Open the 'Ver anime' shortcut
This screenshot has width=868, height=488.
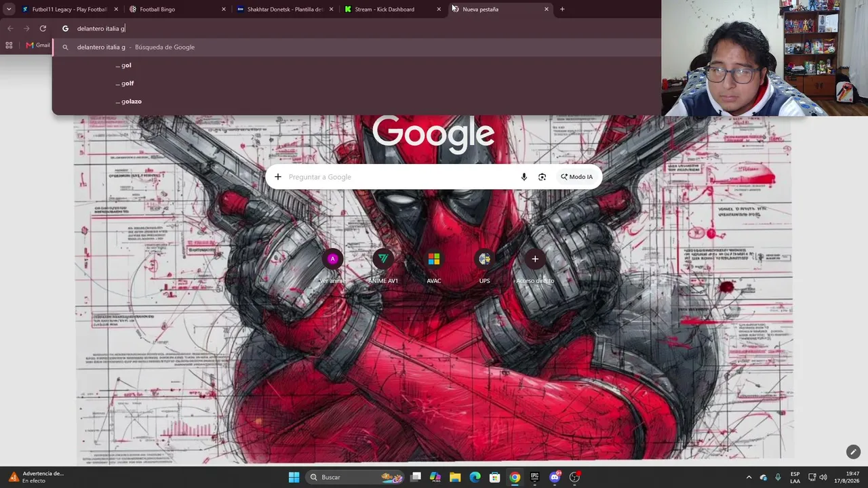332,266
